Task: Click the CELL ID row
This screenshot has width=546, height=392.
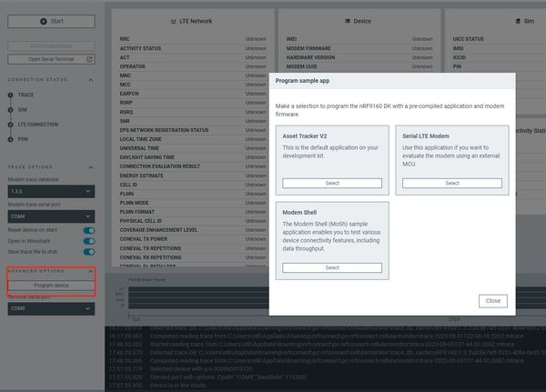Action: coord(193,185)
